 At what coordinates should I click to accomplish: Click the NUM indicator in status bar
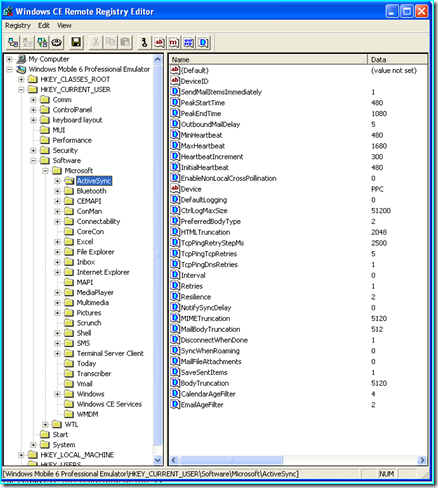[x=386, y=474]
